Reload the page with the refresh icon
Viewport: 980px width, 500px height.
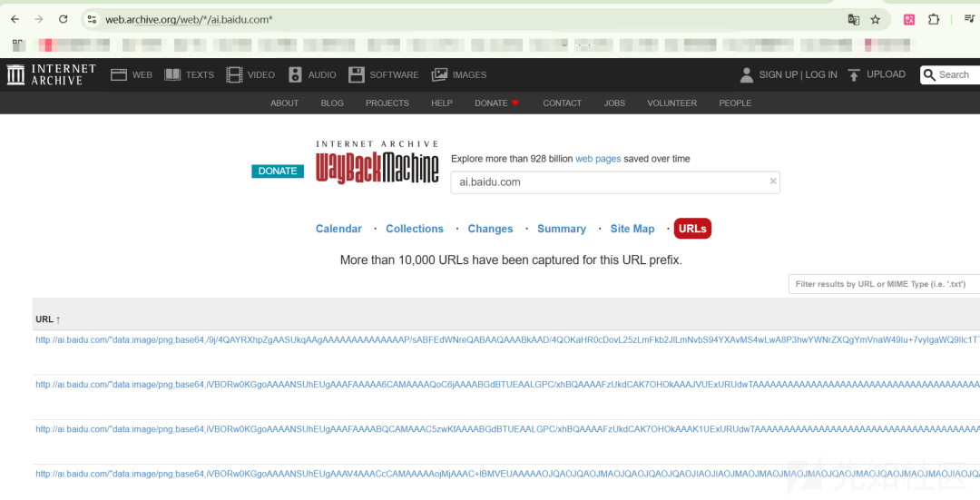pos(64,19)
